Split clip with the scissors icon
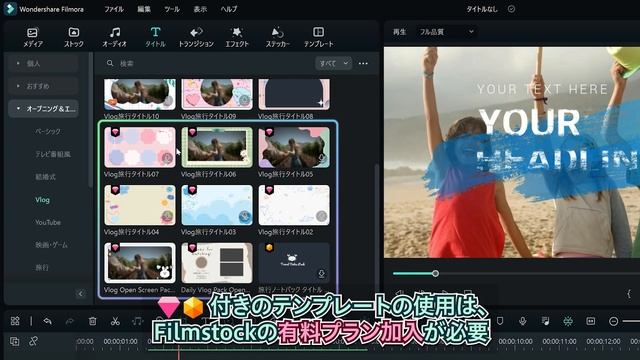Image resolution: width=640 pixels, height=360 pixels. pos(115,321)
